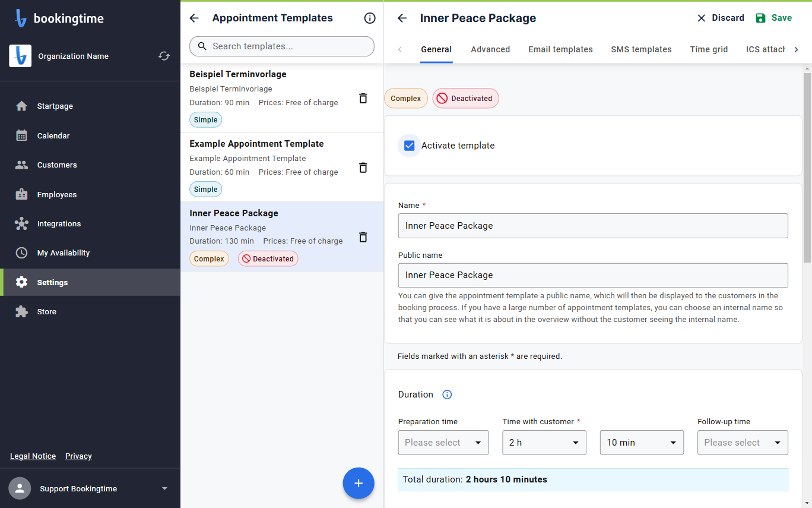Open the Email templates tab
812x508 pixels.
click(x=560, y=49)
